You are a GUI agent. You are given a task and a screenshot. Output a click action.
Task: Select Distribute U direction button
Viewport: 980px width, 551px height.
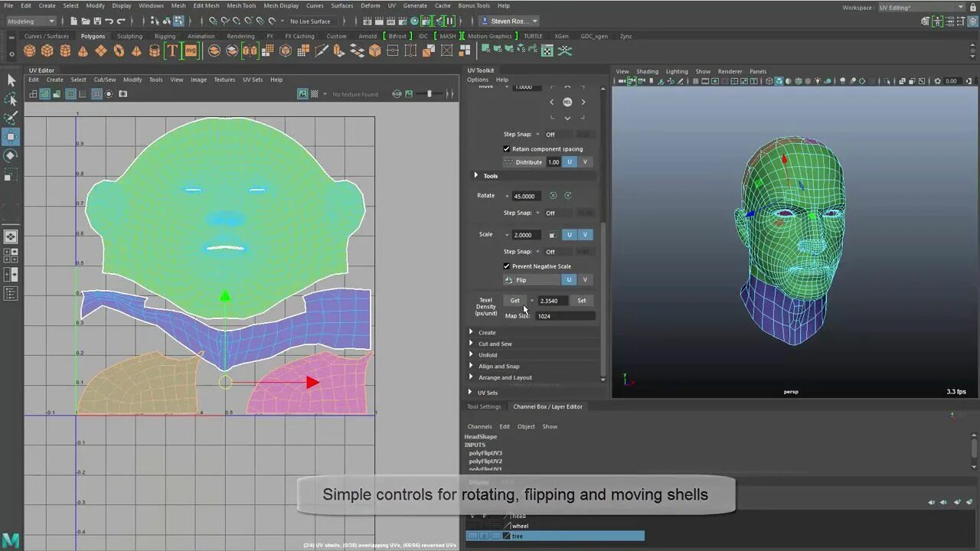click(570, 162)
